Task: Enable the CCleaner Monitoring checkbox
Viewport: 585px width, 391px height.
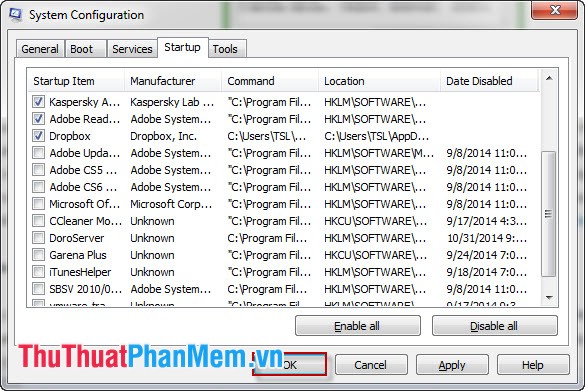Action: [38, 221]
